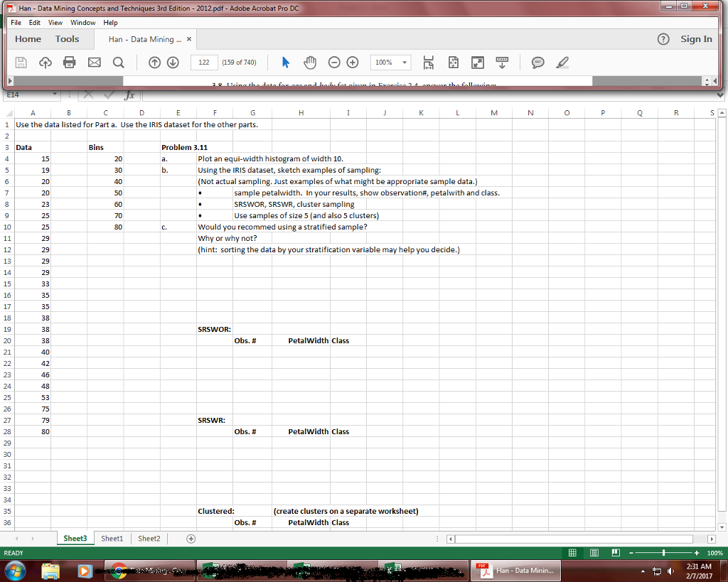Click Sign In in Acrobat

point(697,39)
